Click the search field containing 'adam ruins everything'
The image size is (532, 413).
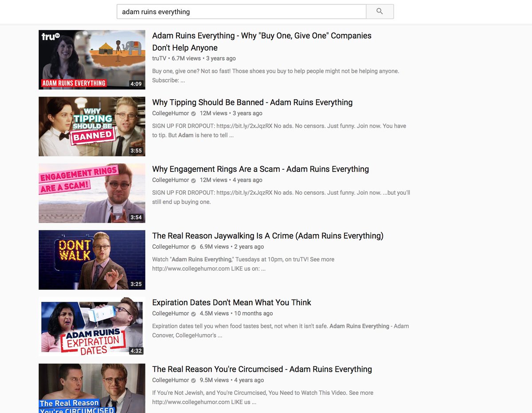(242, 12)
